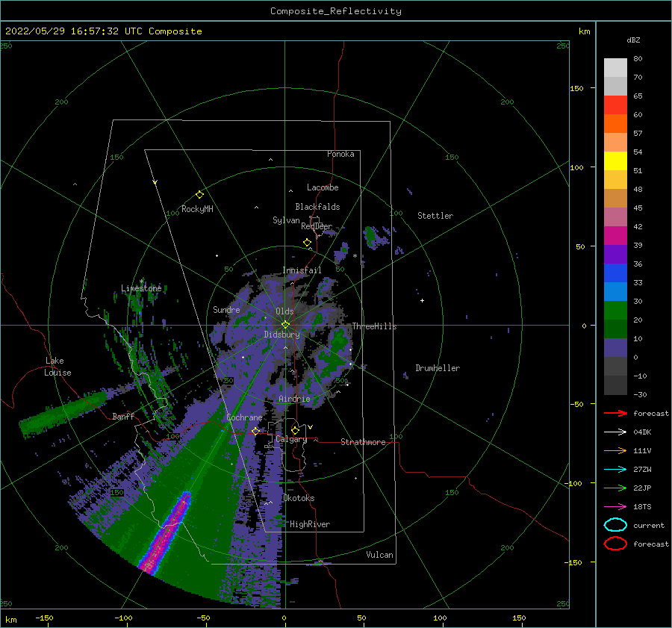Pick the red 60–65 dBZ swatch

615,105
